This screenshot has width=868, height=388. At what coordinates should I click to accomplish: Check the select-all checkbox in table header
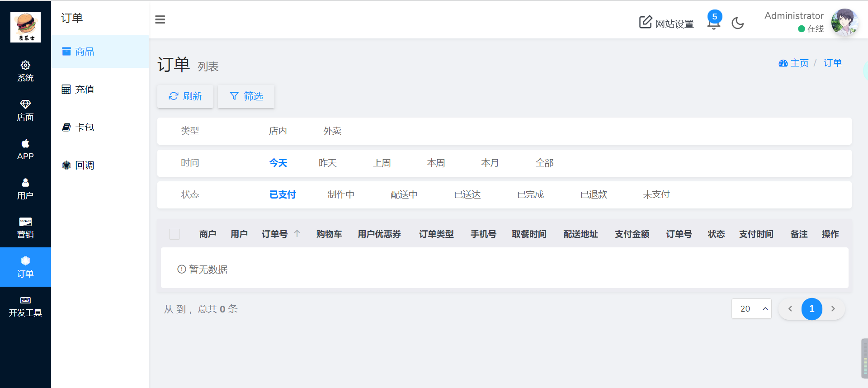pyautogui.click(x=175, y=234)
